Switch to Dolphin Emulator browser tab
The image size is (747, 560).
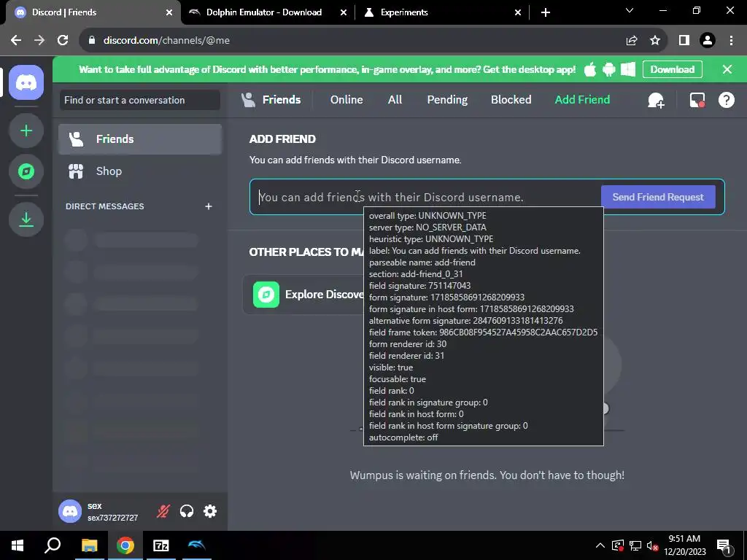[x=264, y=12]
